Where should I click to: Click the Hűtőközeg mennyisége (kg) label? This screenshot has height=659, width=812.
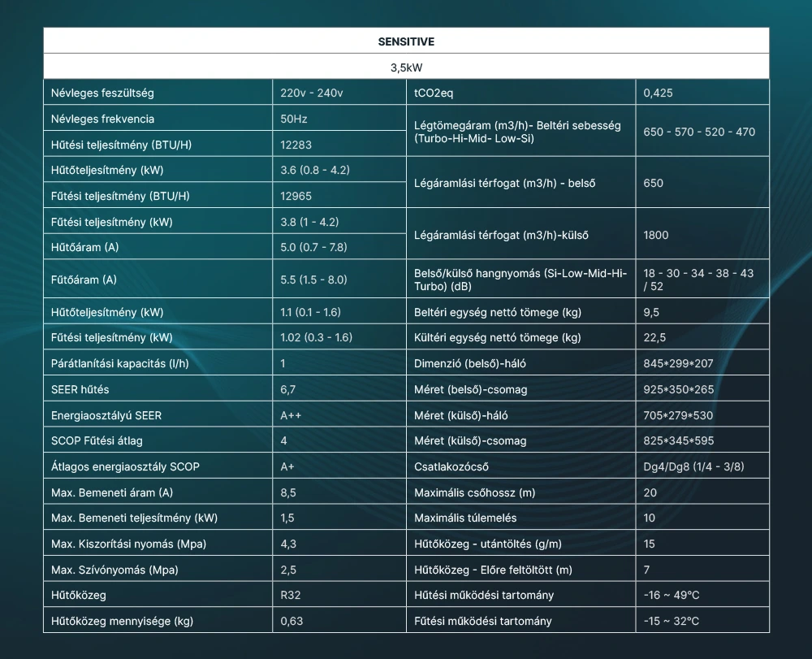[x=122, y=621]
